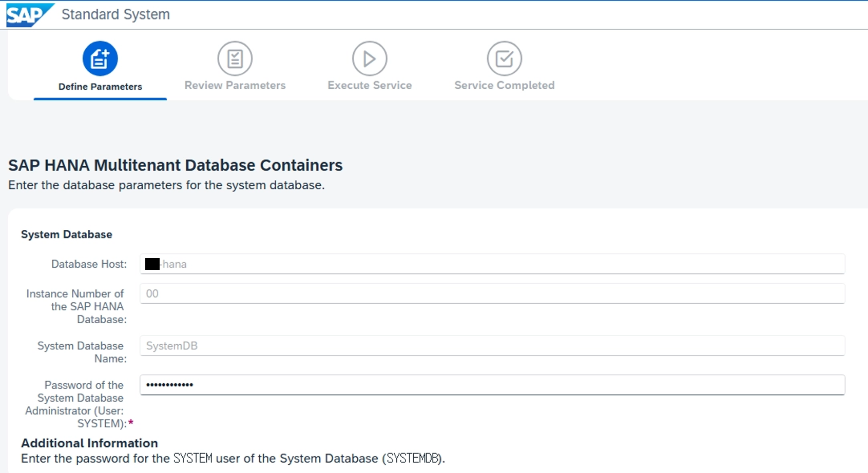
Task: Select the Review Parameters step icon
Action: [x=235, y=58]
